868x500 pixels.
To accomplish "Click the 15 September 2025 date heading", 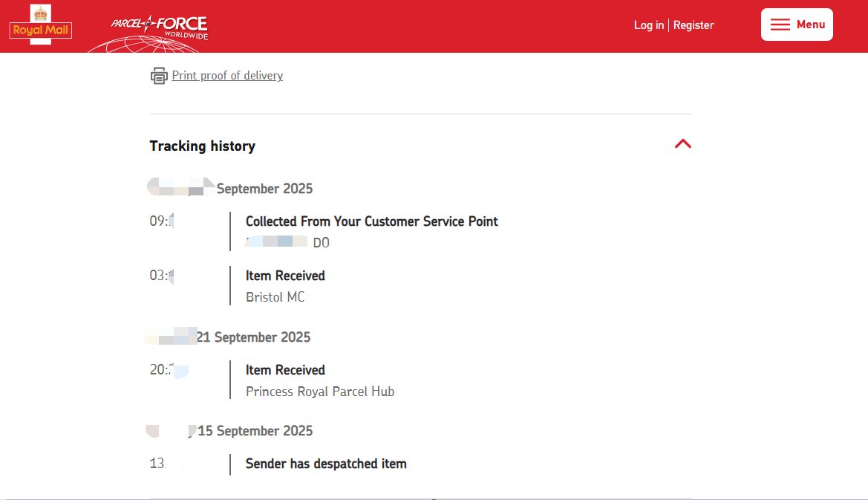I will [255, 431].
